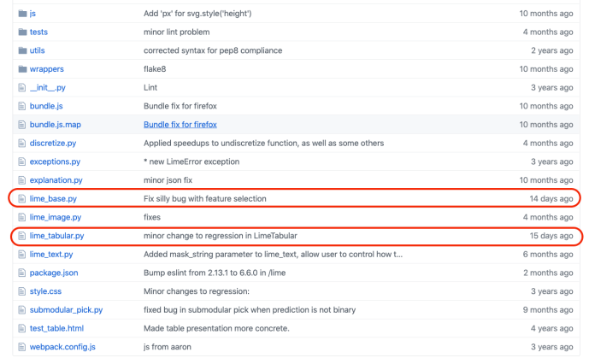Viewport: 589px width, 364px height.
Task: Open the lime_tabular.py file
Action: click(x=56, y=236)
